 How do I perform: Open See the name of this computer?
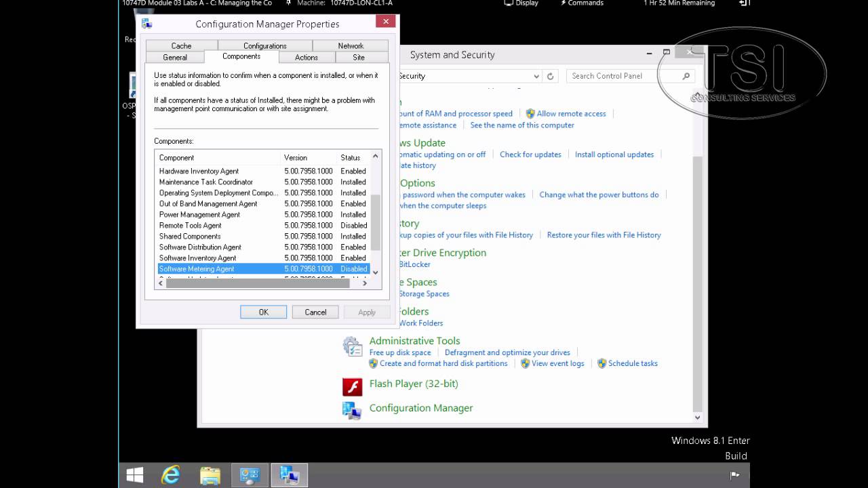522,125
